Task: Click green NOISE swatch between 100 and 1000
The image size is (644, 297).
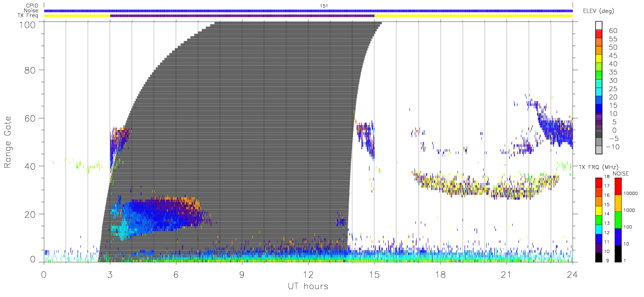Action: tap(617, 220)
